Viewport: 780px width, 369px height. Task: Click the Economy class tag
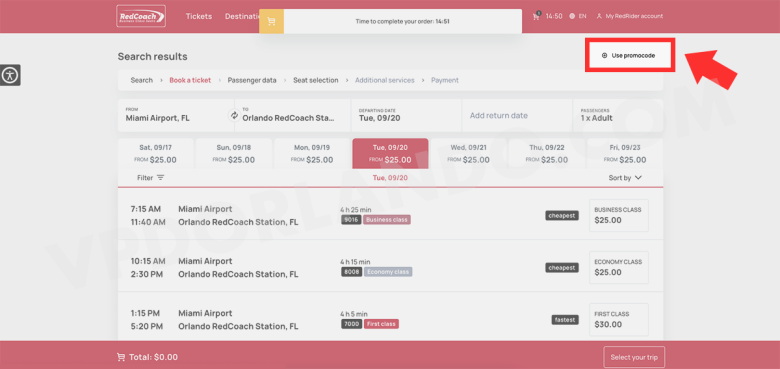[388, 272]
